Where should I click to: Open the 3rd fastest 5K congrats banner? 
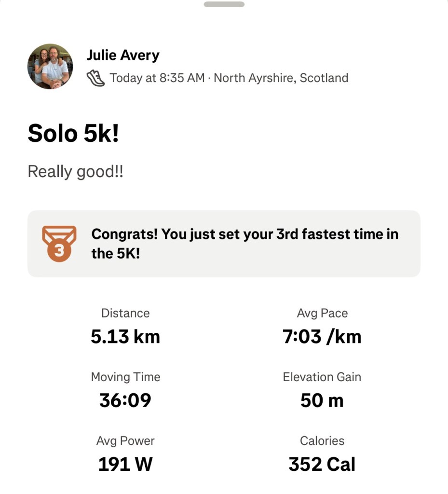click(x=245, y=244)
